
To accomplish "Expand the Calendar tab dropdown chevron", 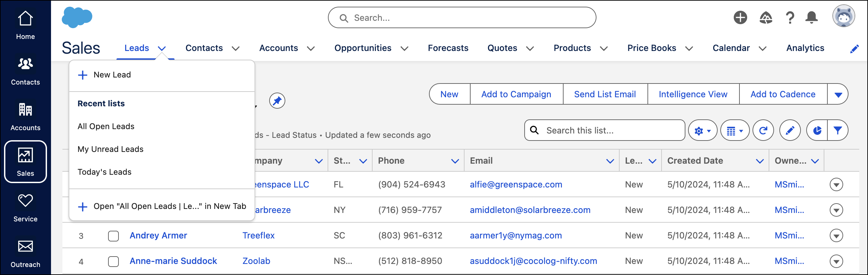I will click(763, 49).
